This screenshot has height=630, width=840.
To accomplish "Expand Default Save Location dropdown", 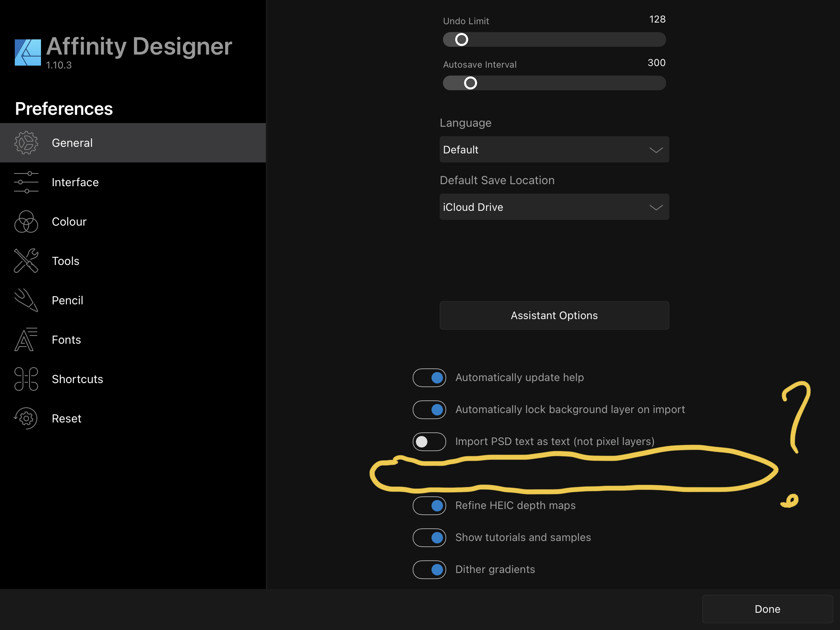I will click(x=555, y=207).
